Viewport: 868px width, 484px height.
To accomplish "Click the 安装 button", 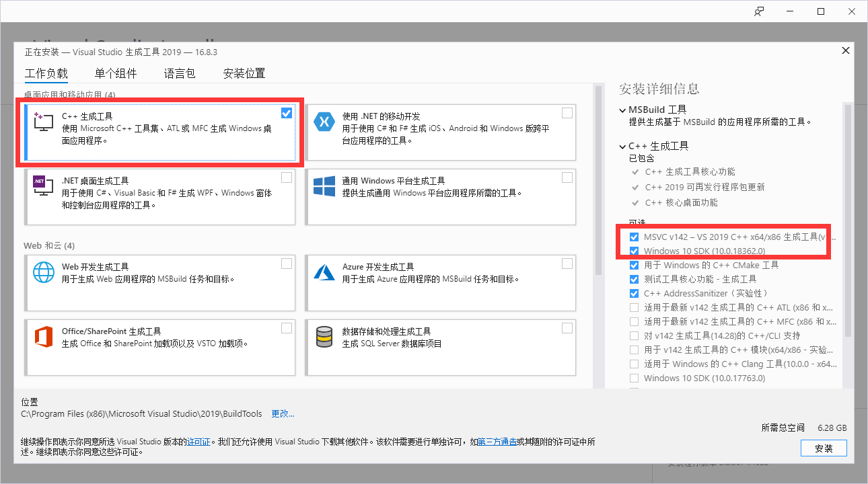I will coord(824,448).
